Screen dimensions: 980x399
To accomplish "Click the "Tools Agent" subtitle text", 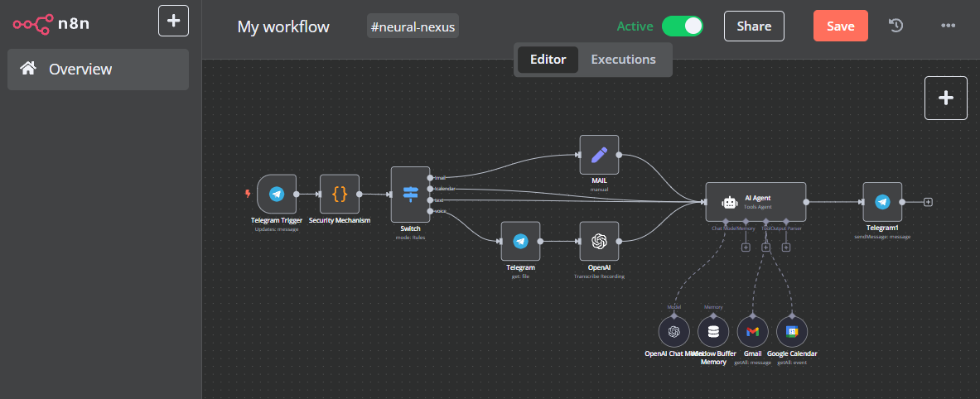I will [x=757, y=206].
